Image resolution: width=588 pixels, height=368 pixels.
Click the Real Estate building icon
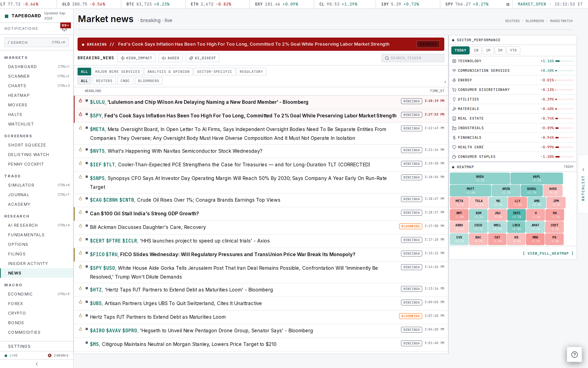(454, 118)
